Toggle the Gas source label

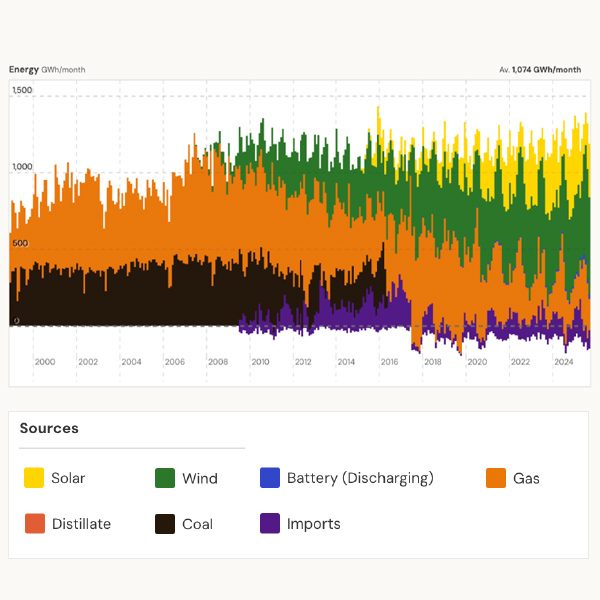[526, 478]
